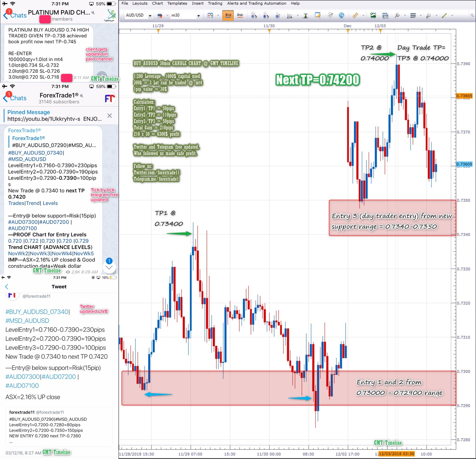Select the line drawing tools icon
476x459 pixels.
coord(397,15)
